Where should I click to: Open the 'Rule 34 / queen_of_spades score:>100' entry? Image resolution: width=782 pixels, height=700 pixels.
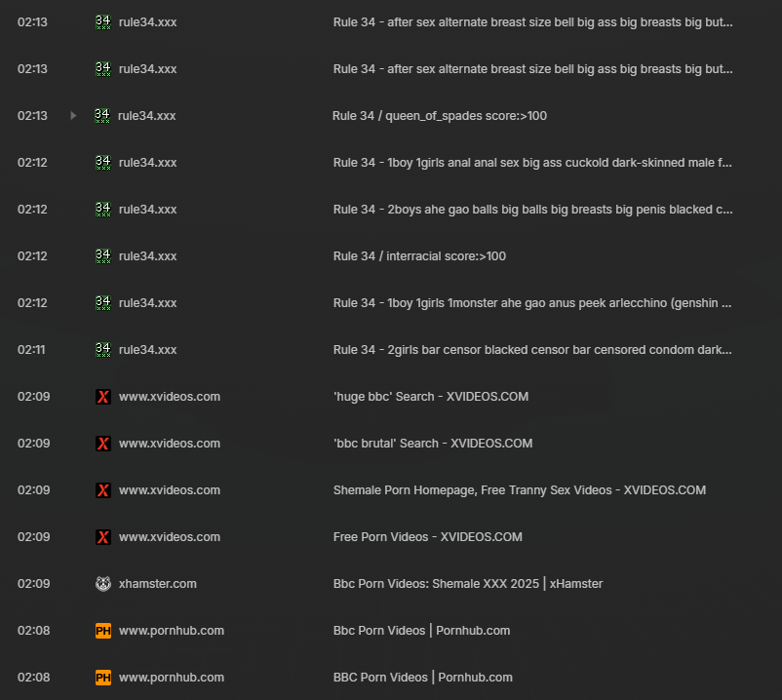[x=440, y=116]
